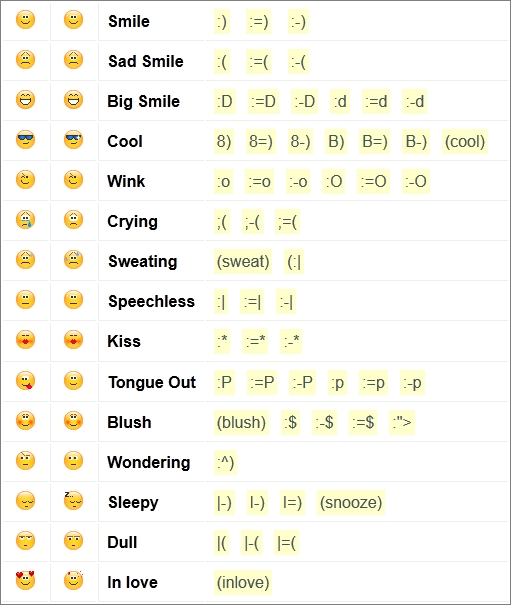Click the (blush) shortcut code
Viewport: 511px width, 605px height.
coord(241,422)
